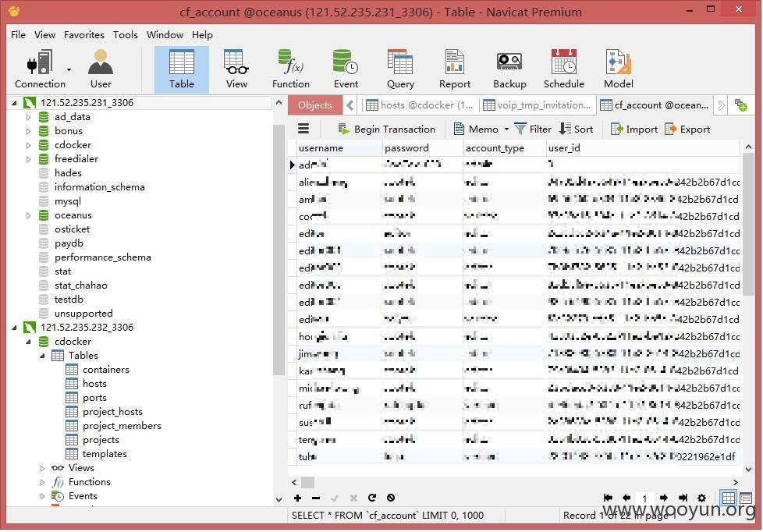
Task: Click the Export button
Action: click(x=687, y=129)
